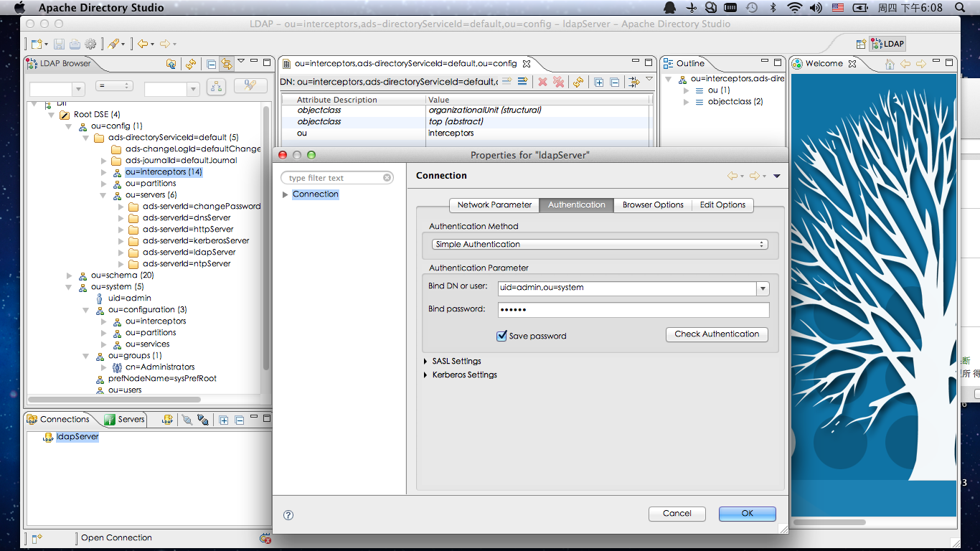Click the Check Authentication button
Viewport: 980px width, 551px height.
(716, 334)
